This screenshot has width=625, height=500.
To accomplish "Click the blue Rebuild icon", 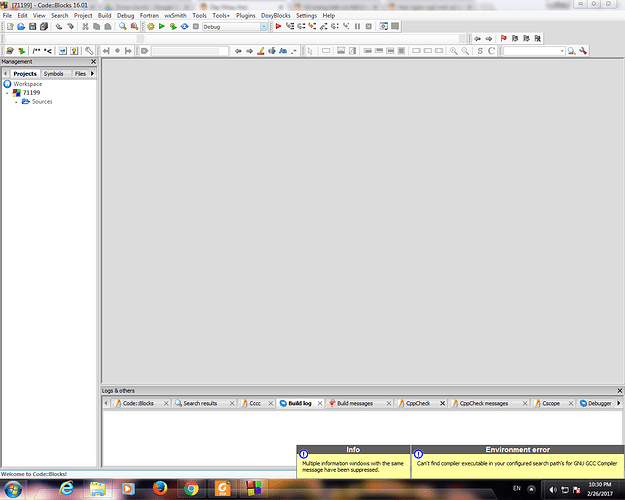I will (x=185, y=26).
